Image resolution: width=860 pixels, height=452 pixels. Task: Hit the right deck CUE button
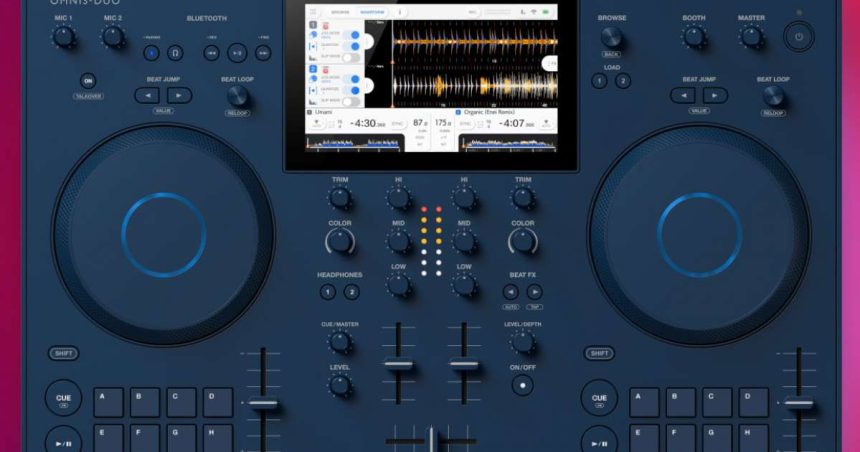599,398
